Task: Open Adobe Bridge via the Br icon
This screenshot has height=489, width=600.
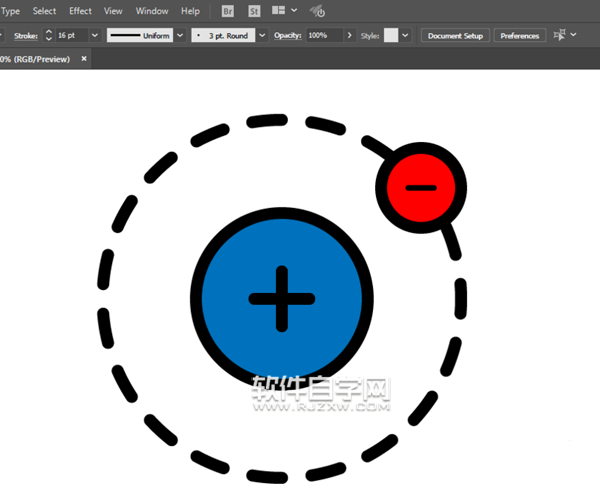Action: 227,11
